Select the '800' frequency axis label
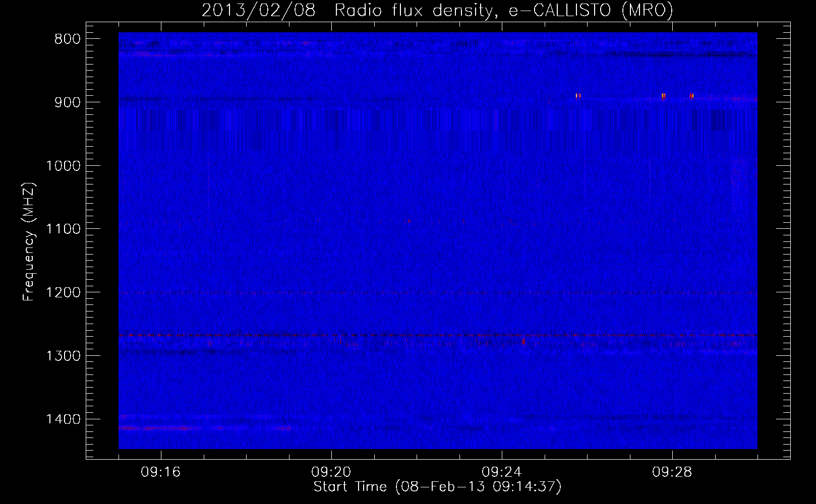The height and width of the screenshot is (504, 816). click(x=68, y=39)
